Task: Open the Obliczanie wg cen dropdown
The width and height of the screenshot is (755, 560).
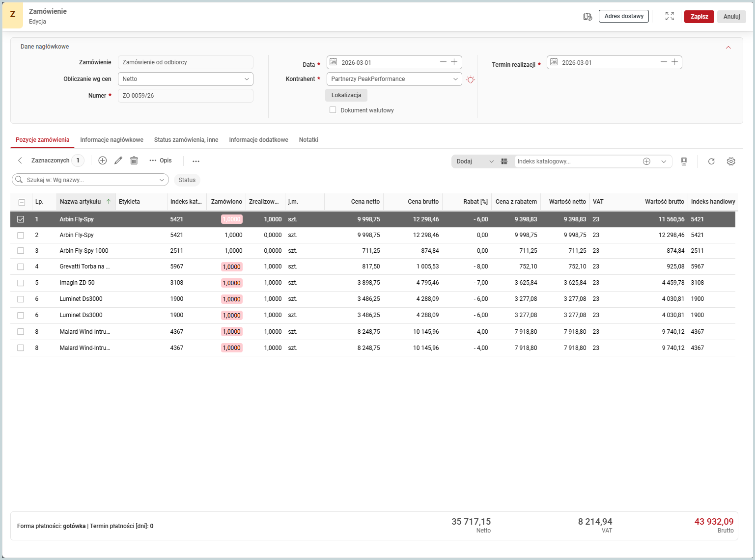Action: (186, 79)
